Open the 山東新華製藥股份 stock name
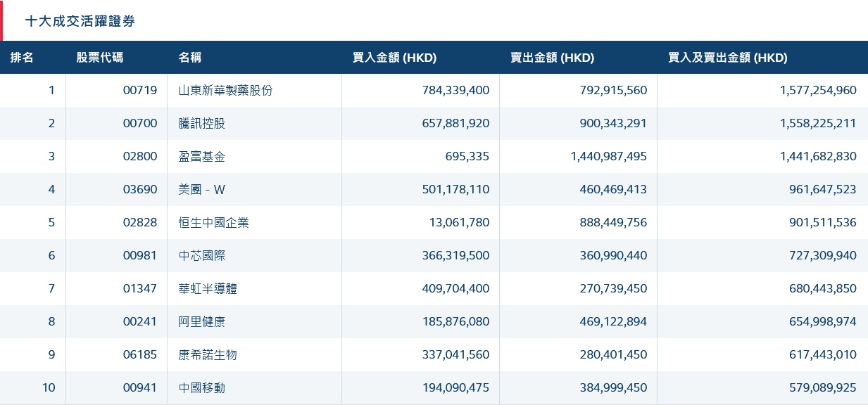 (225, 90)
